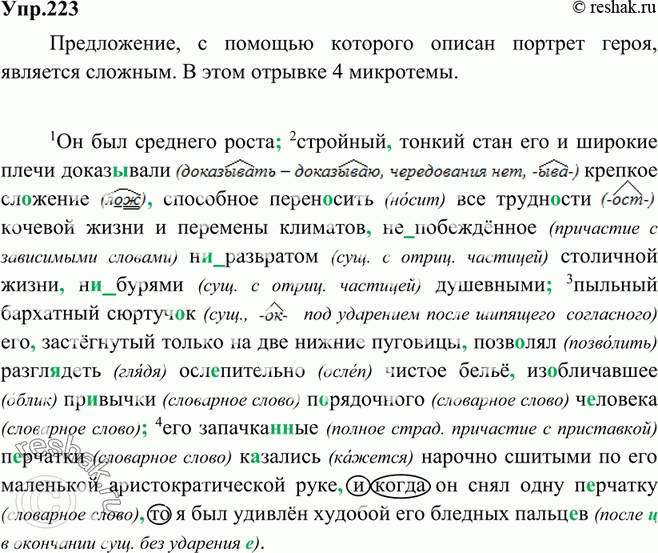Image resolution: width=658 pixels, height=553 pixels.
Task: Click the word 'микротемы.' in the intro
Action: tap(403, 72)
